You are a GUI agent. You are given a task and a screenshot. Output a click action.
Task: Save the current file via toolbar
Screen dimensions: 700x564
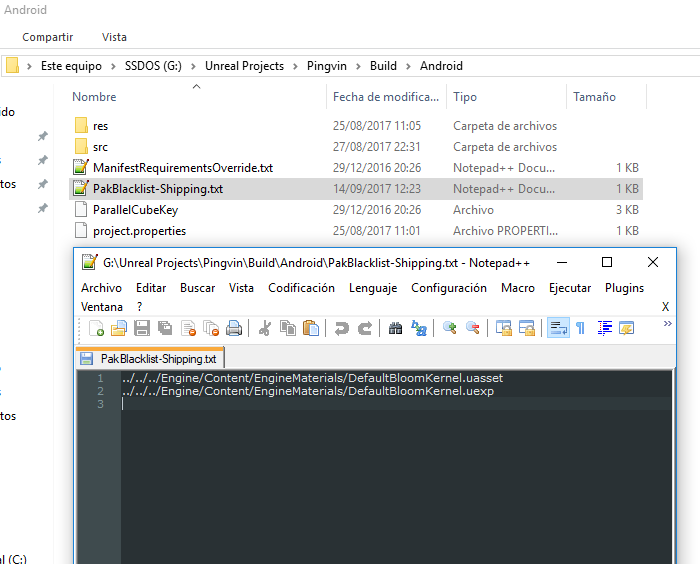142,328
